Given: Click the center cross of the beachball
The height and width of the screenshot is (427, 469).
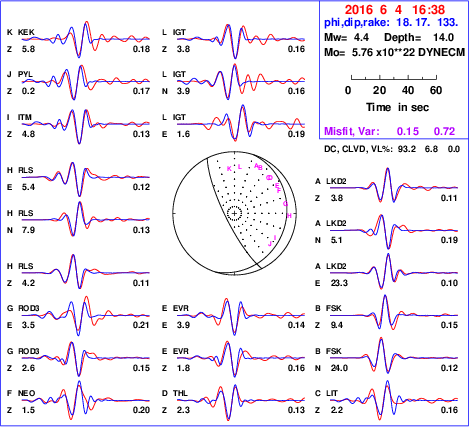Looking at the screenshot, I should click(235, 213).
